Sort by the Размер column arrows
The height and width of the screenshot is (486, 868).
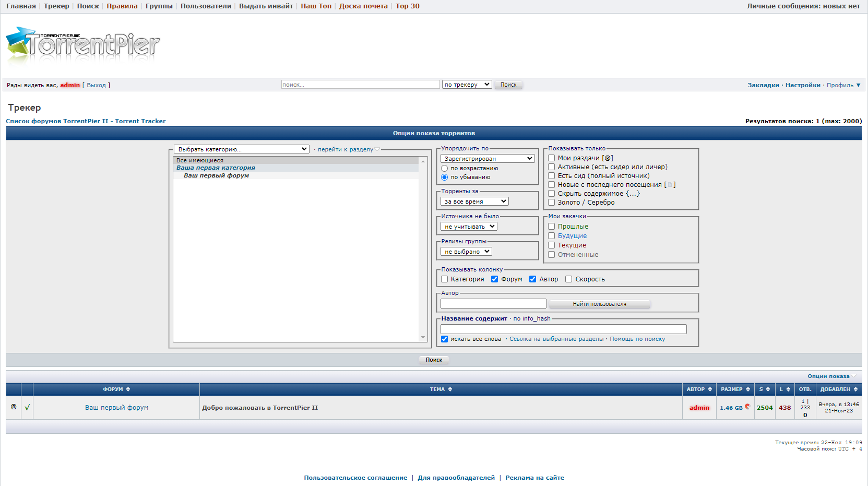[x=748, y=389]
